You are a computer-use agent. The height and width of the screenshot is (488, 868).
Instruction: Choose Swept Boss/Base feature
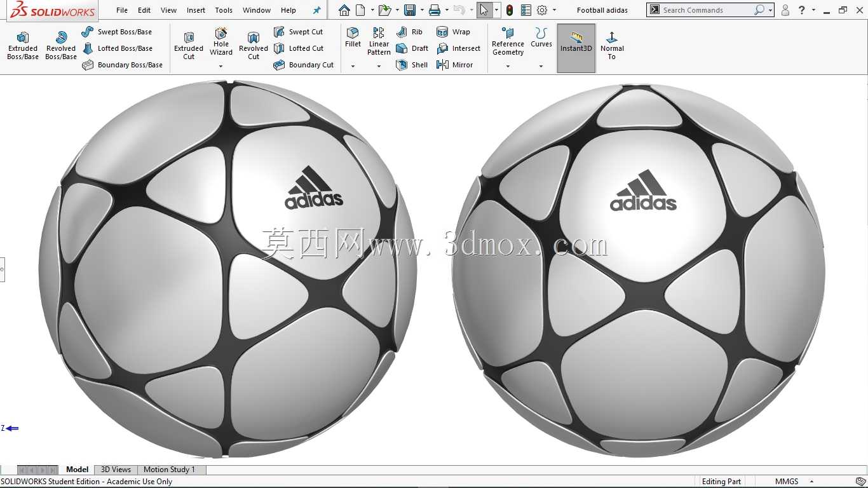click(x=117, y=32)
